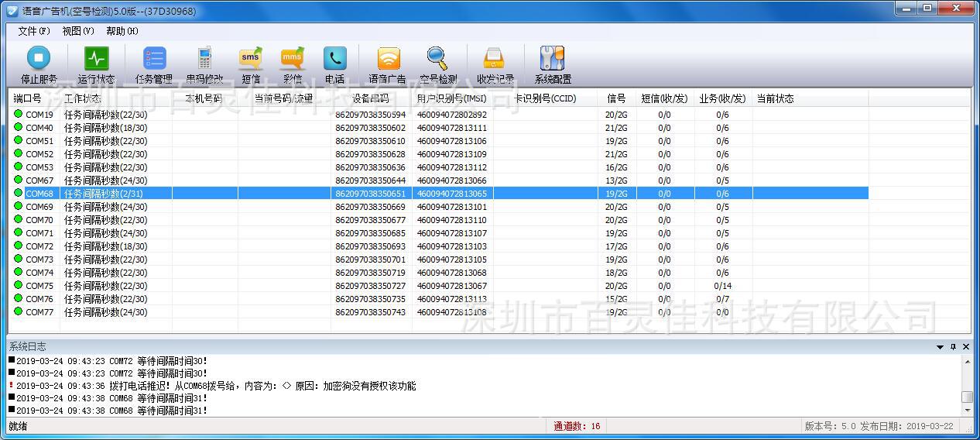Sort by the 卡识别号(CCID) column header
Screen dimensions: 980x440
coord(546,98)
